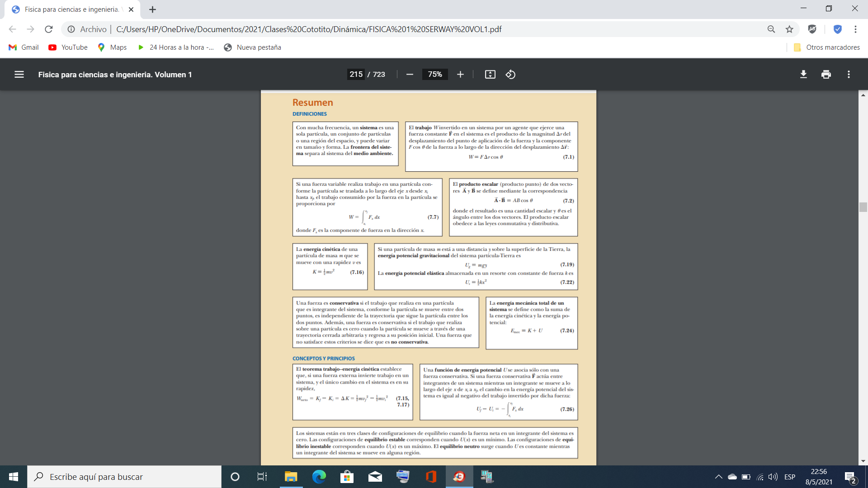Download the PDF file

[x=803, y=75]
